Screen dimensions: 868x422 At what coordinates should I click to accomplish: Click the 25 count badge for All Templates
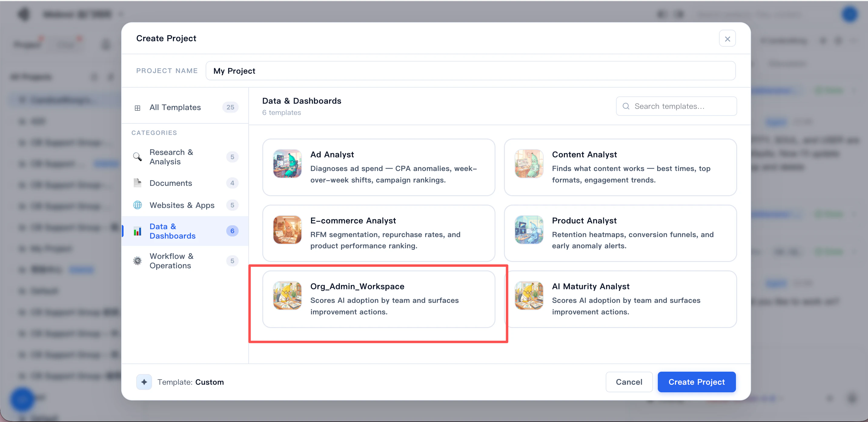[x=230, y=107]
